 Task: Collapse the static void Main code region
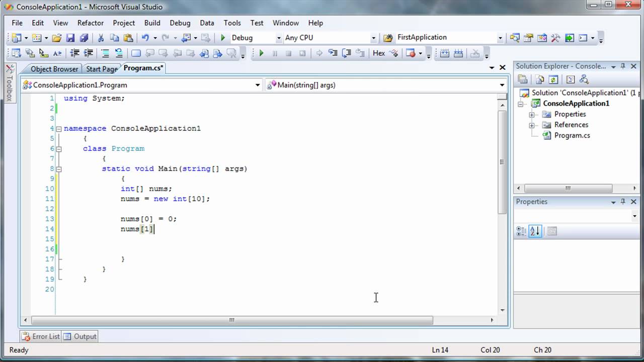pyautogui.click(x=59, y=169)
